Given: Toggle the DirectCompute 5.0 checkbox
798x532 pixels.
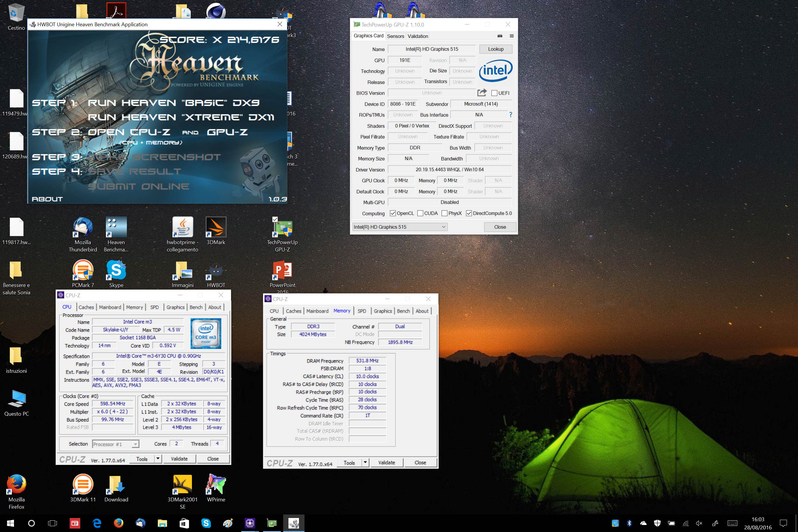Looking at the screenshot, I should 469,213.
